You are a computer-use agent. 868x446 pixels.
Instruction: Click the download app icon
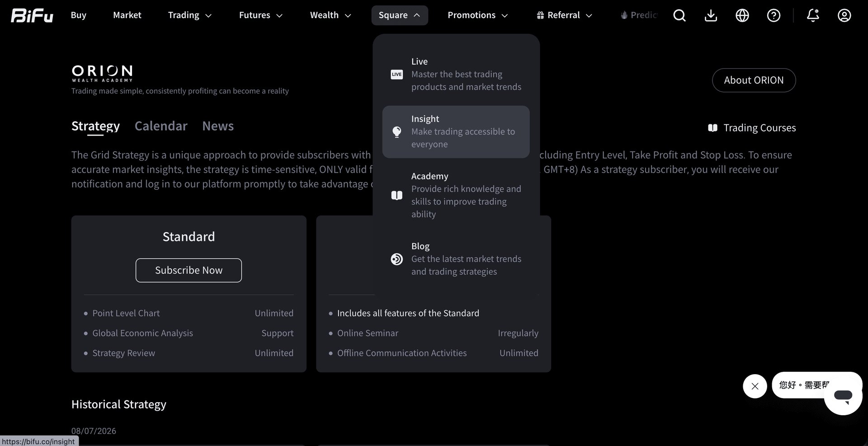711,15
